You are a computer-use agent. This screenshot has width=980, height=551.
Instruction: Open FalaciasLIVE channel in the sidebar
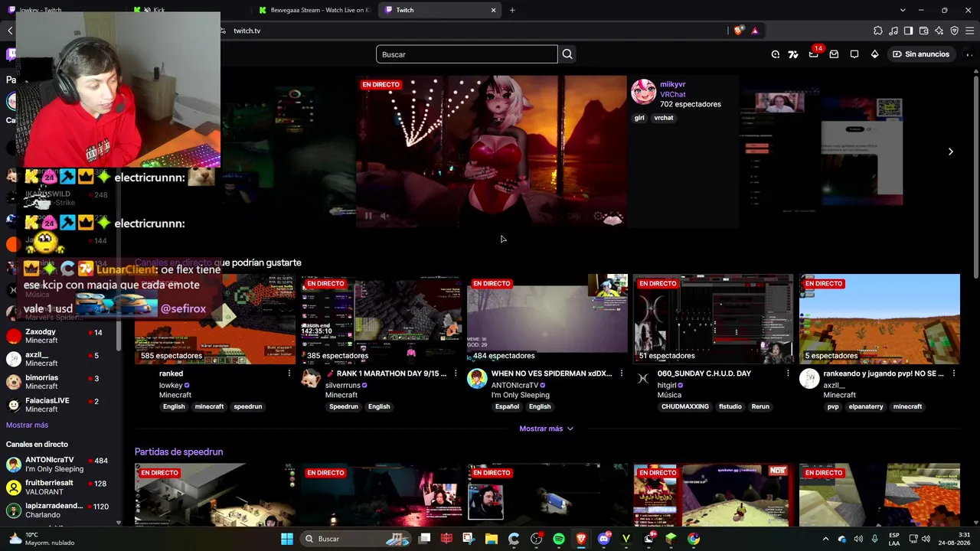[x=61, y=405]
